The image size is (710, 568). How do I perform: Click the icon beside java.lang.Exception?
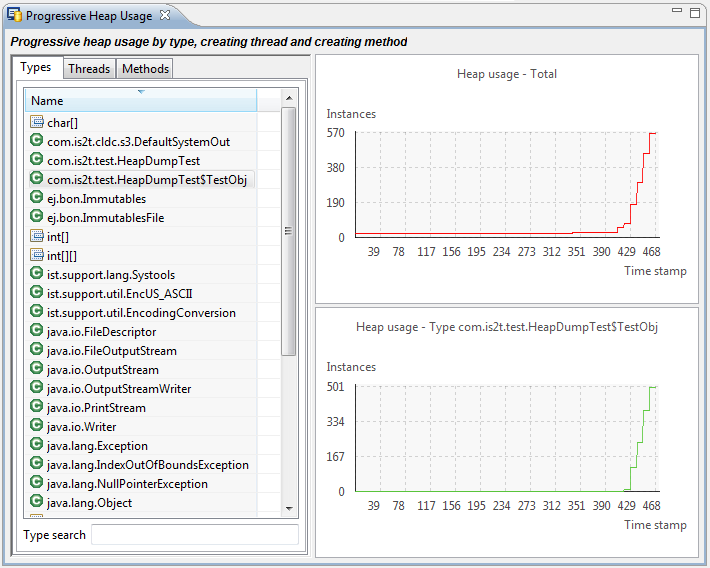[37, 446]
